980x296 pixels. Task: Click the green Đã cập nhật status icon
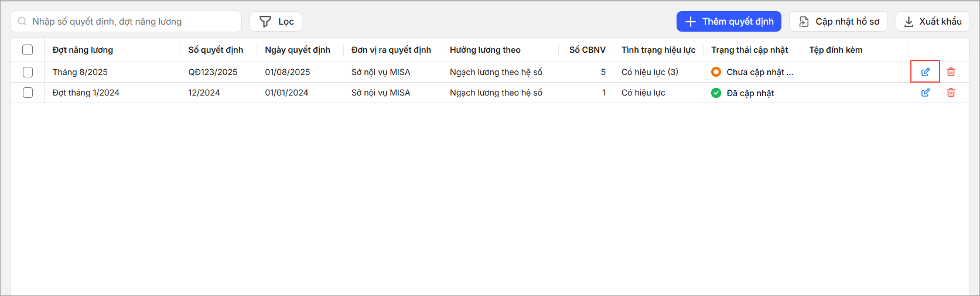716,93
